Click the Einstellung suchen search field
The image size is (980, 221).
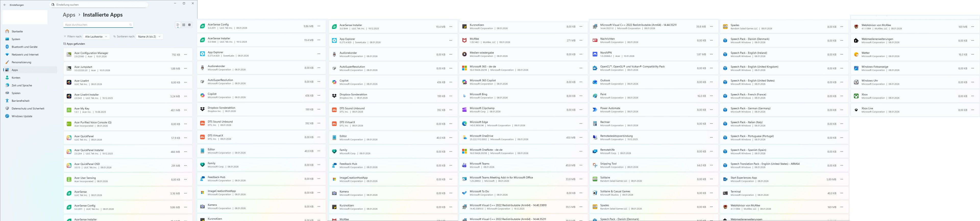click(99, 5)
